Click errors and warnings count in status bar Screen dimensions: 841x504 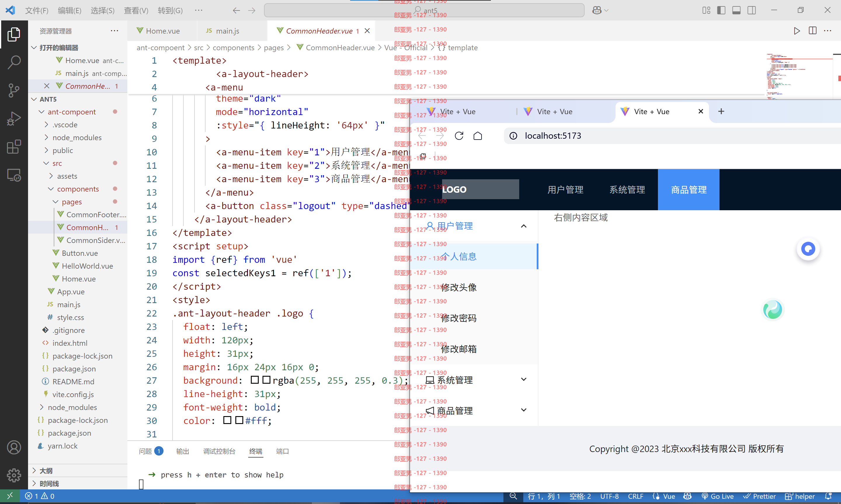40,496
